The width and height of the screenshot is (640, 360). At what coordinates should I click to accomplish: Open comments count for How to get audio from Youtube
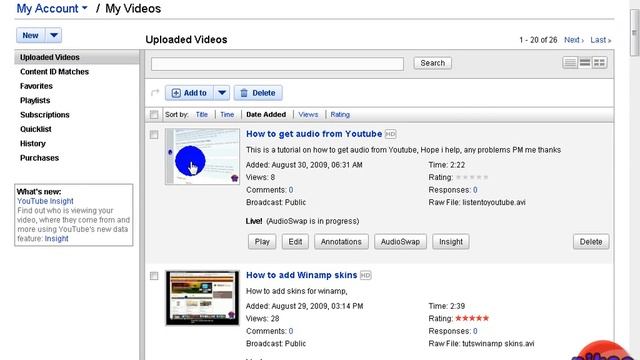coord(291,190)
